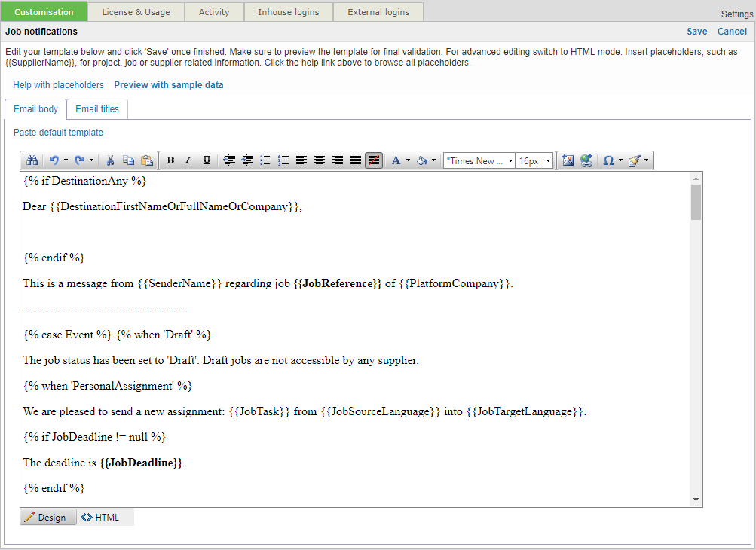The image size is (756, 550).
Task: Insert a bulleted list
Action: coord(265,160)
